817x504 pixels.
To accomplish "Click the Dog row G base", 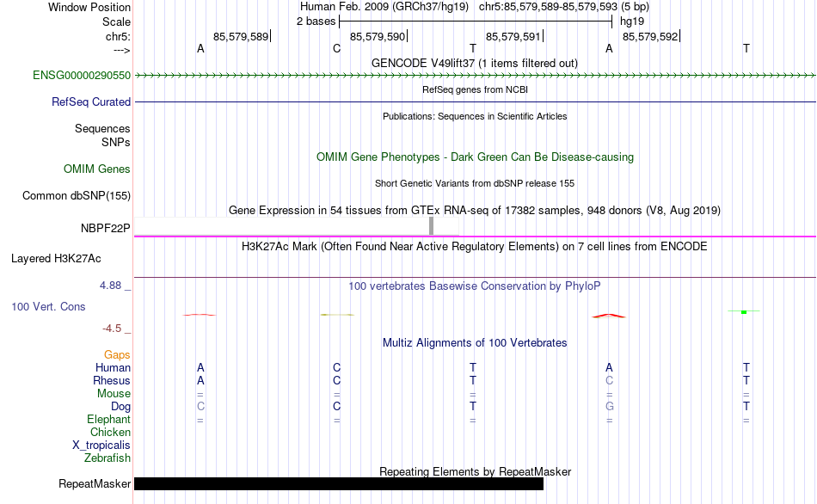I will point(609,407).
